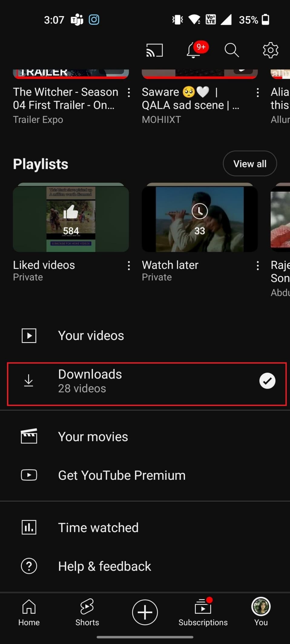The image size is (290, 644).
Task: Tap the Instagram notification icon in status bar
Action: pos(94,20)
